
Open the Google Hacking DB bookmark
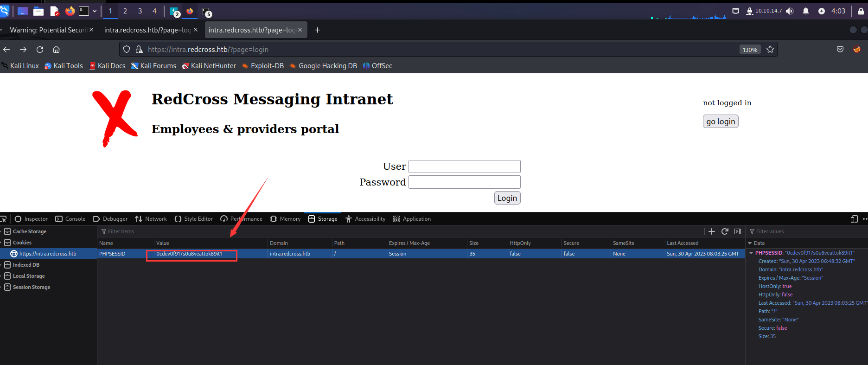(x=323, y=66)
